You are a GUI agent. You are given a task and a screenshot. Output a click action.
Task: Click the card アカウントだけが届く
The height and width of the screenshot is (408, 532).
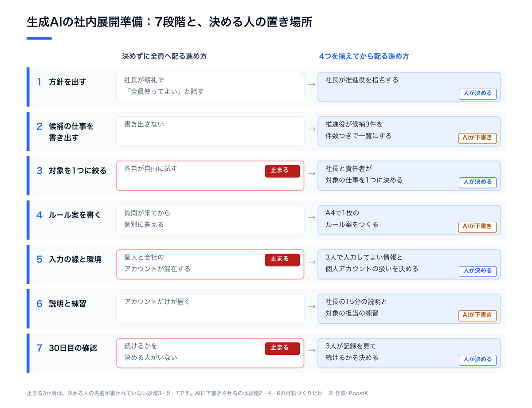tap(210, 309)
